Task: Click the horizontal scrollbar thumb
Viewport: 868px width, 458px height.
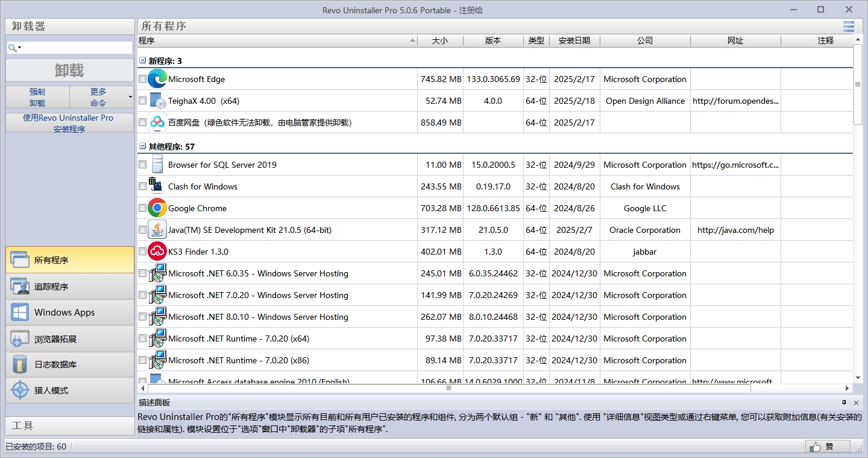Action: pyautogui.click(x=448, y=388)
